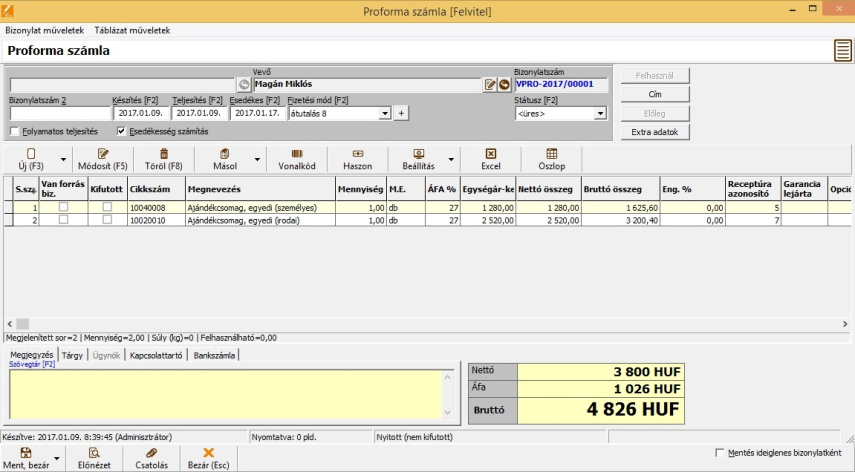Click the Csatolás attachment icon
The width and height of the screenshot is (855, 472).
[x=152, y=453]
